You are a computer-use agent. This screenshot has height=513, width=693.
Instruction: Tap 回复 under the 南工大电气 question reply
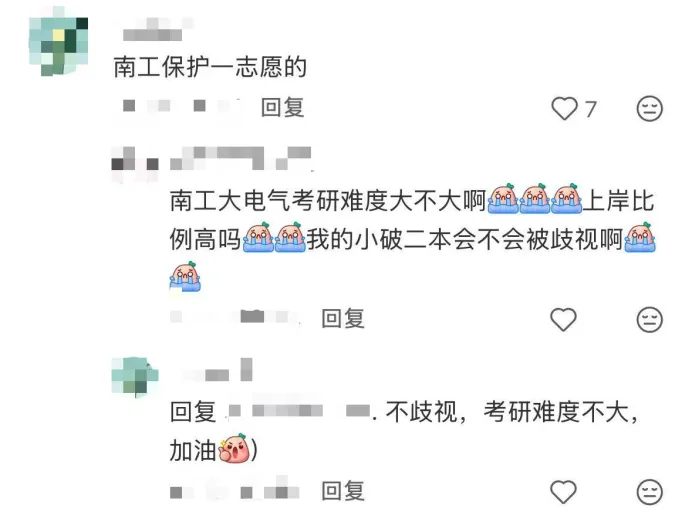point(343,319)
